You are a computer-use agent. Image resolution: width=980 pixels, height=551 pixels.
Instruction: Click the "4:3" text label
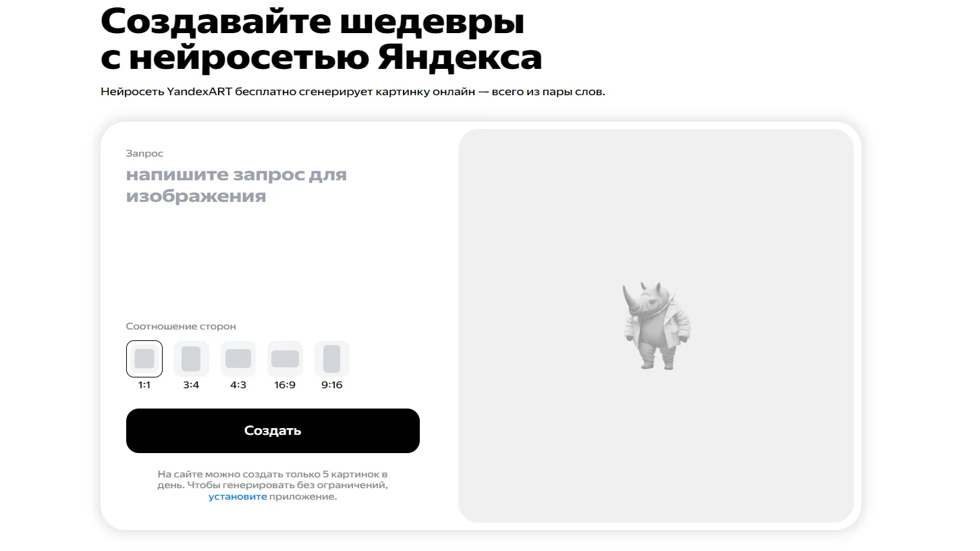[238, 385]
